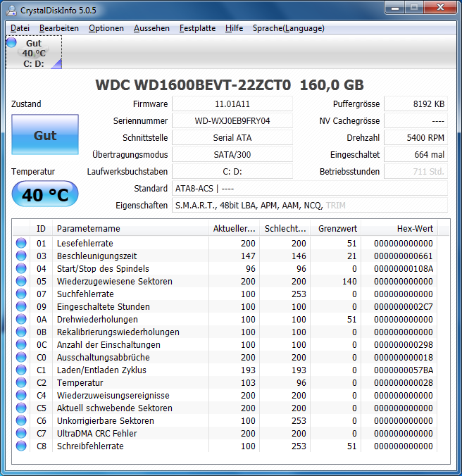Click the 664 mal power-on count field
Viewport: 462px width, 476px height.
416,155
